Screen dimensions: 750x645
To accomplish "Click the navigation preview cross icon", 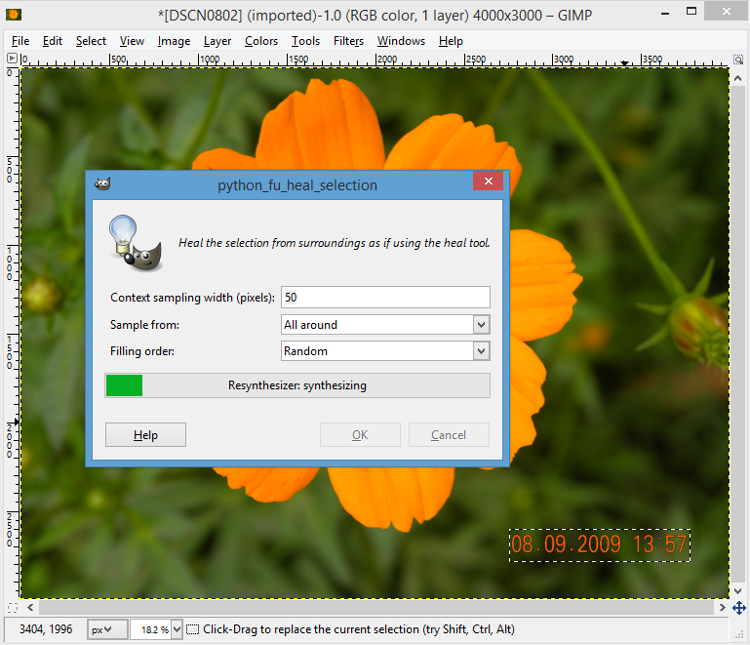I will click(x=739, y=607).
